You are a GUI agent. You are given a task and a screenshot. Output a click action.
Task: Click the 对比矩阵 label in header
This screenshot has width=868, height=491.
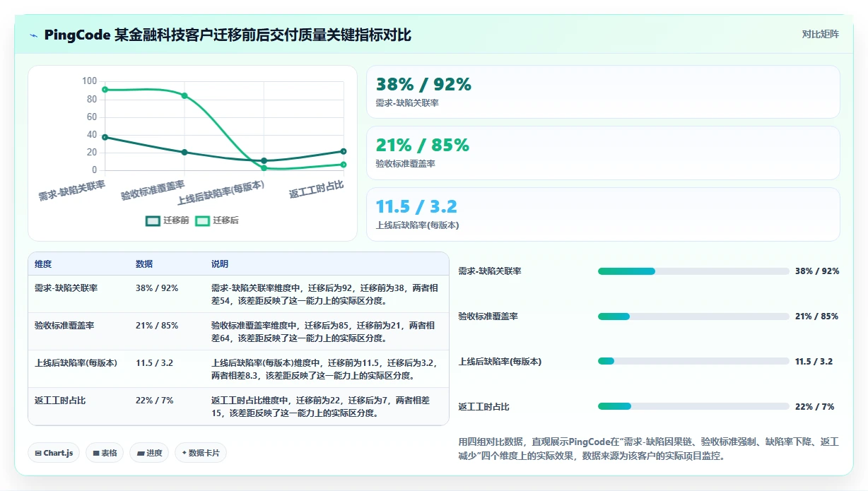[820, 34]
